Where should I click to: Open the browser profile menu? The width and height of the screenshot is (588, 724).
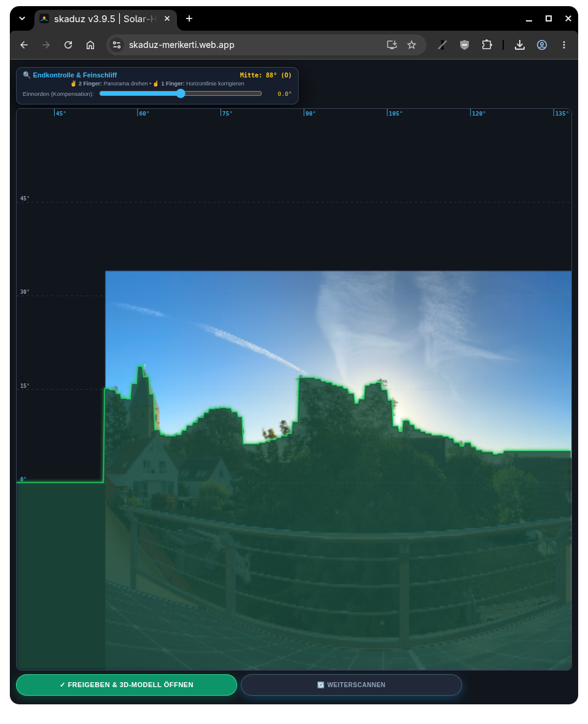[542, 45]
